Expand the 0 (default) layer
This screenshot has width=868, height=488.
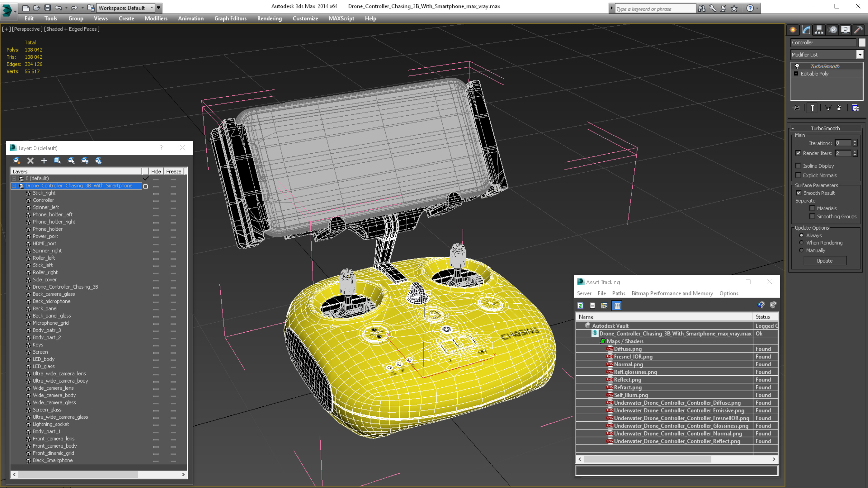14,179
